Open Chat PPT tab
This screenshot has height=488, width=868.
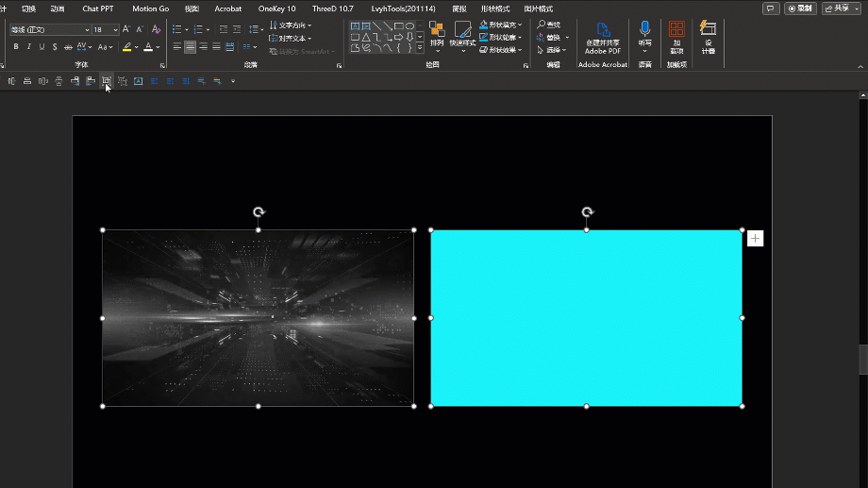[x=98, y=8]
